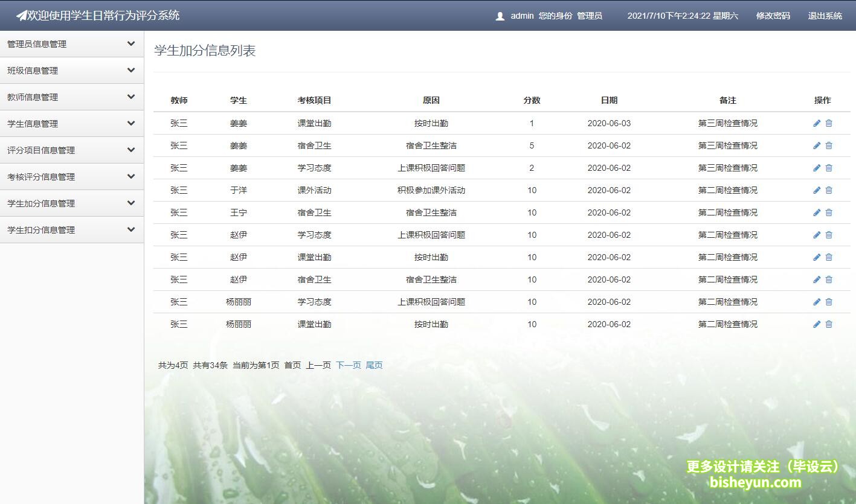Delete the 杨丽丽 课堂出勤 record
Image resolution: width=856 pixels, height=504 pixels.
pos(829,324)
